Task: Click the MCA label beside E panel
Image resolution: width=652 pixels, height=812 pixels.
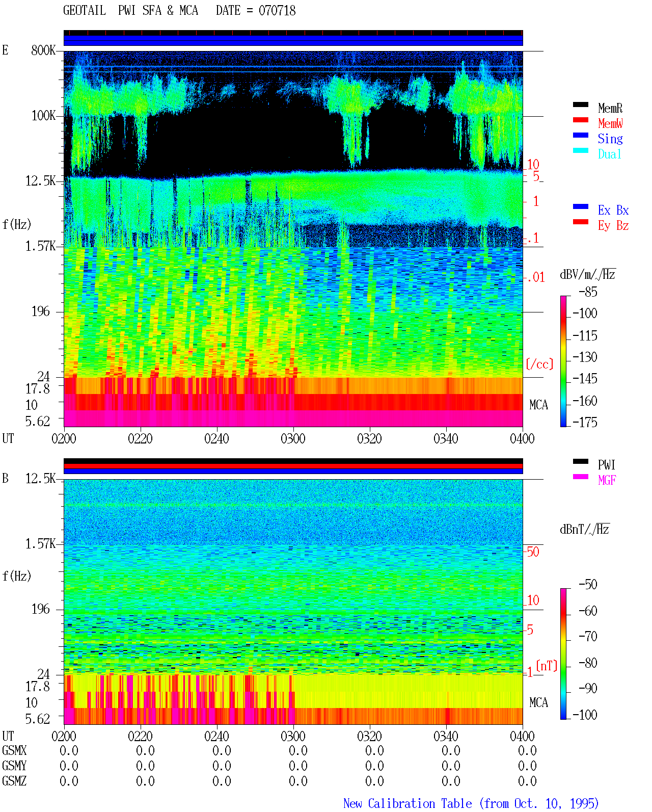Action: [538, 405]
